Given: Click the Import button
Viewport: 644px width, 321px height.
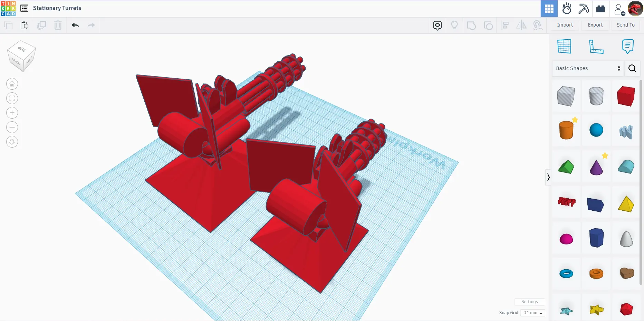Looking at the screenshot, I should (x=565, y=25).
